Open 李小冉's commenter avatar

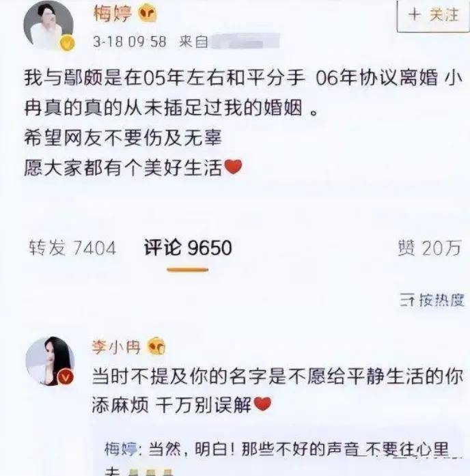pos(50,361)
